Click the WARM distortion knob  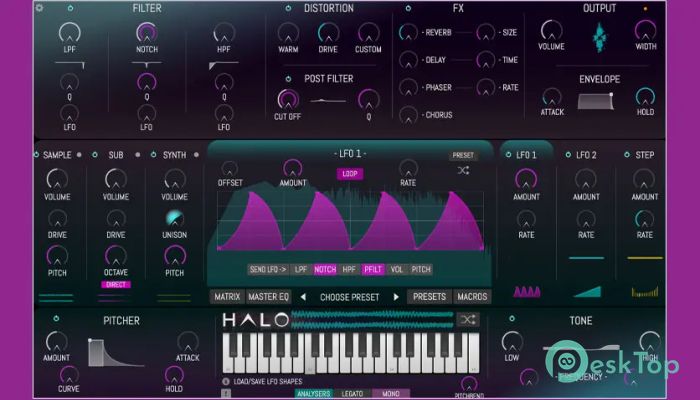[288, 33]
